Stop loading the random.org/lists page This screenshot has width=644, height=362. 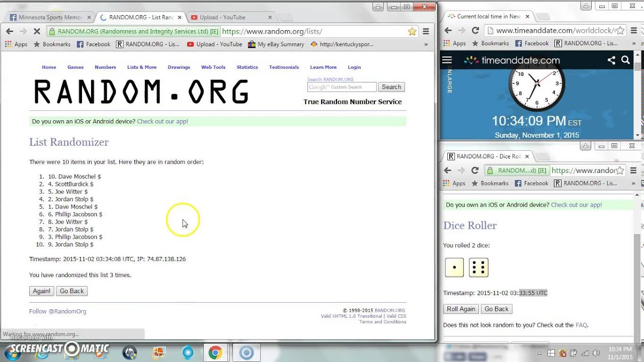[37, 31]
